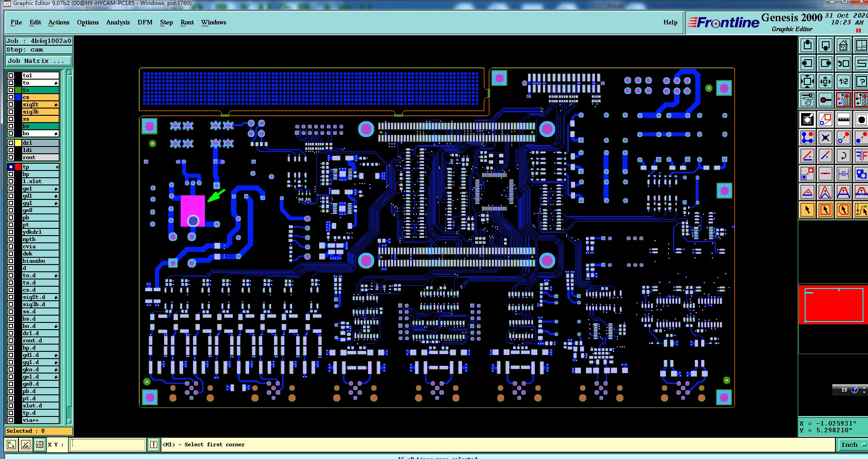
Task: Click the 1:2 zoom scale icon
Action: [x=844, y=81]
